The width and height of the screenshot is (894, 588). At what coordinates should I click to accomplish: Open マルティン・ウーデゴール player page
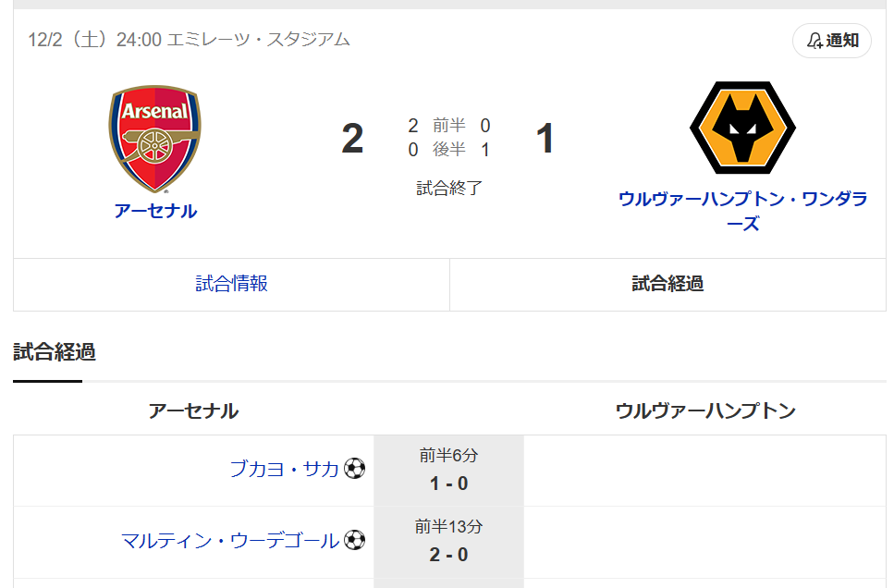230,540
